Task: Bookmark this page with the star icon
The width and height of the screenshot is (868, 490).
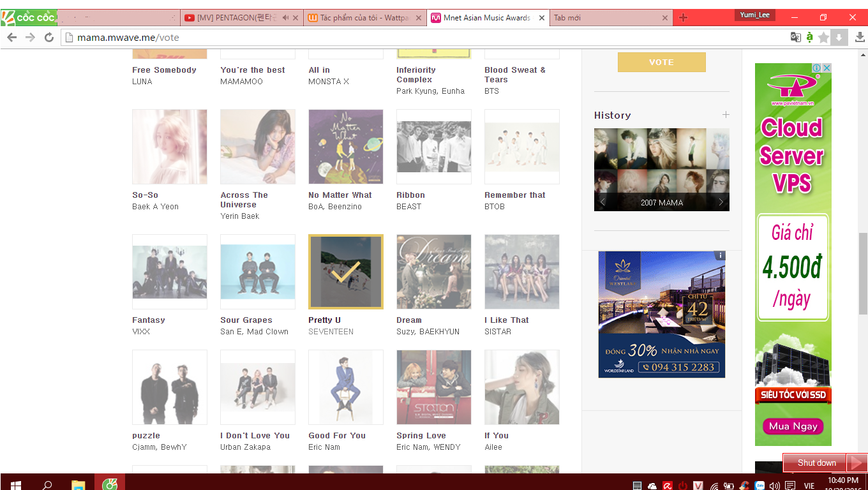Action: click(824, 38)
